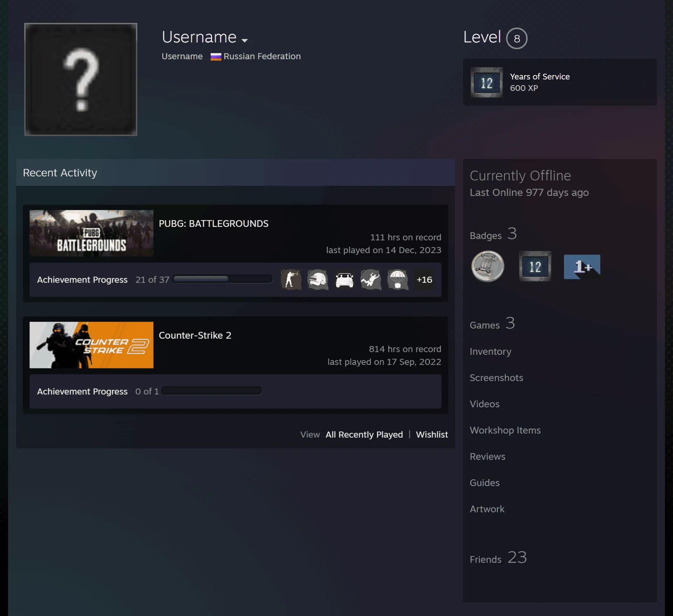Open the silver pillar community badge
The image size is (673, 616).
(488, 266)
